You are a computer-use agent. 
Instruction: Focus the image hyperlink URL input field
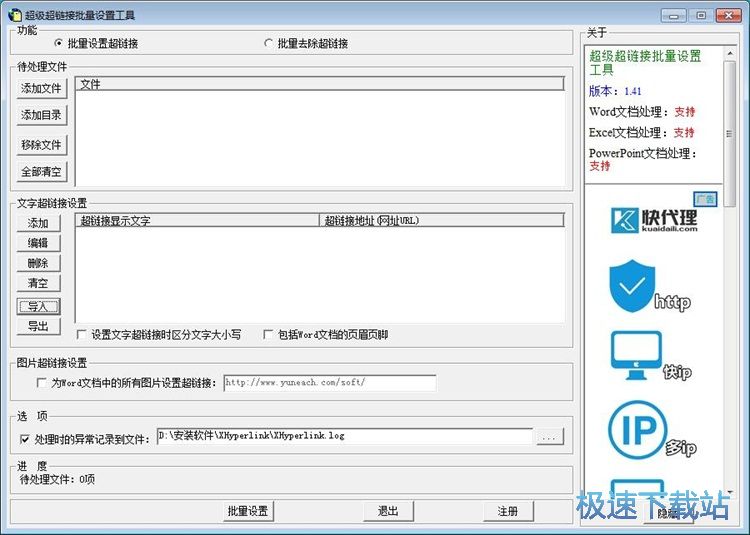(x=330, y=382)
